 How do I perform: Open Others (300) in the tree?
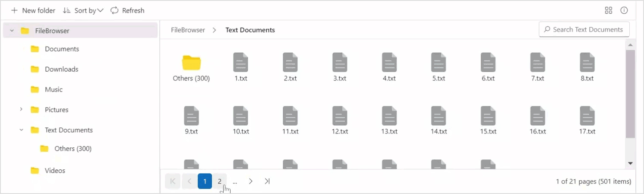[73, 149]
